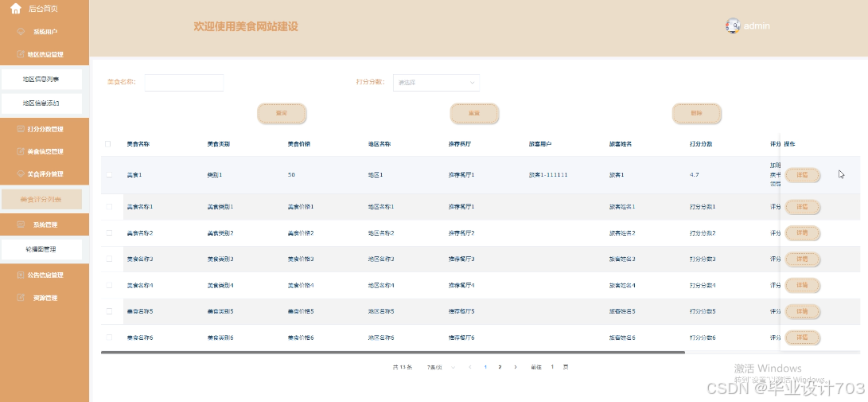Select the 美食评分列表 submenu item
868x402 pixels.
41,199
